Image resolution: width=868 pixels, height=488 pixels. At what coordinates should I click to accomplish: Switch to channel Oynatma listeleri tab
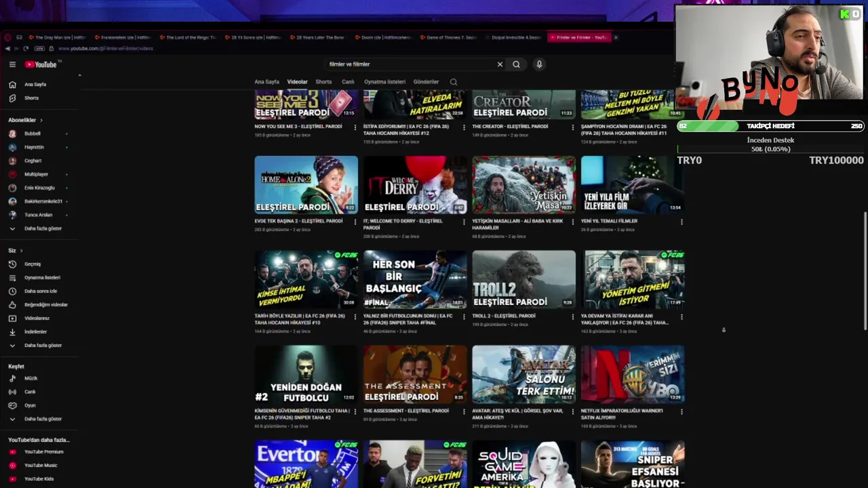tap(384, 82)
